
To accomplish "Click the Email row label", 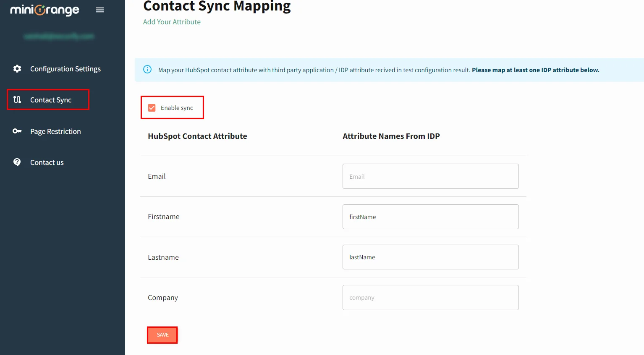I will coord(157,176).
